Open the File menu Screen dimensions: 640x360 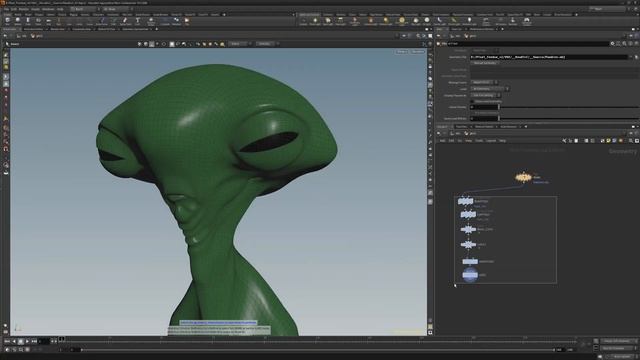[7, 9]
